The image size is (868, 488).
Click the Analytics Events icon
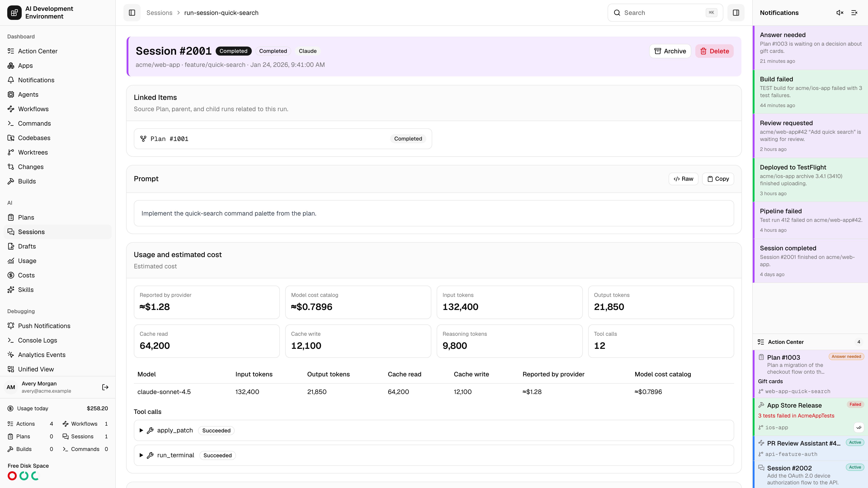11,355
